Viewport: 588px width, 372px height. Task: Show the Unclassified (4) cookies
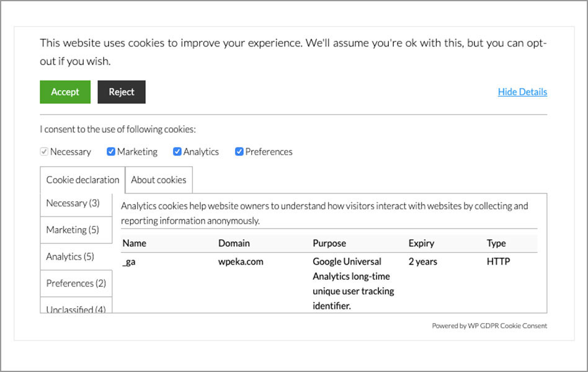click(74, 308)
